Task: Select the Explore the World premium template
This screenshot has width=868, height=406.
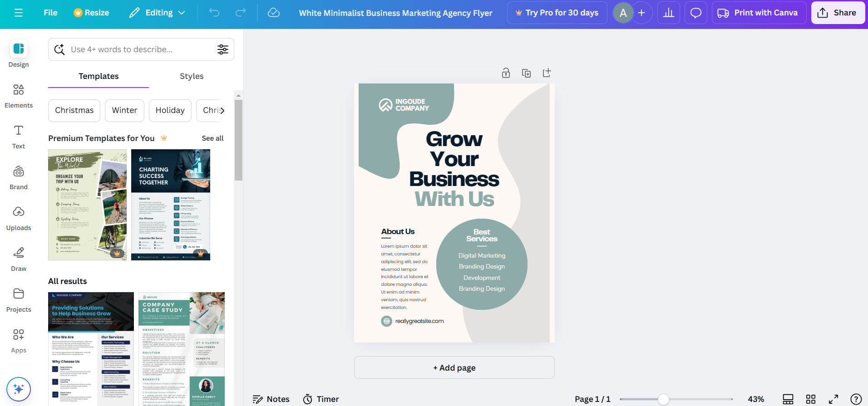Action: point(88,205)
